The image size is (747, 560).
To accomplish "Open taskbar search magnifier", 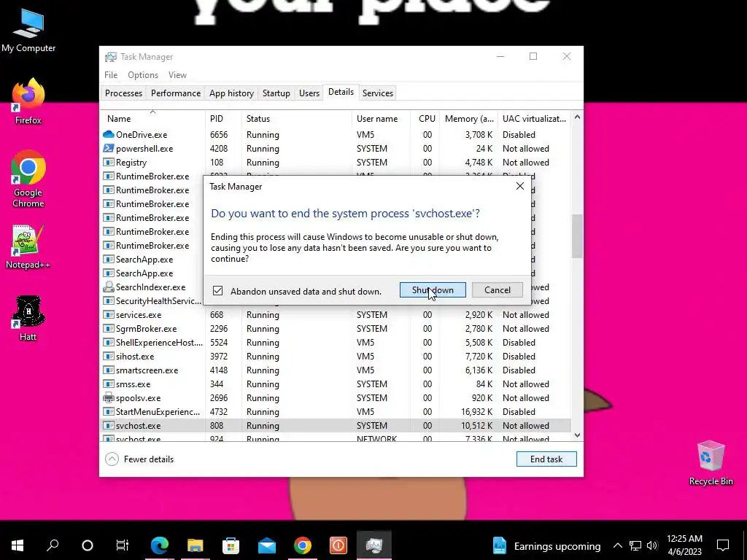I will pyautogui.click(x=53, y=545).
